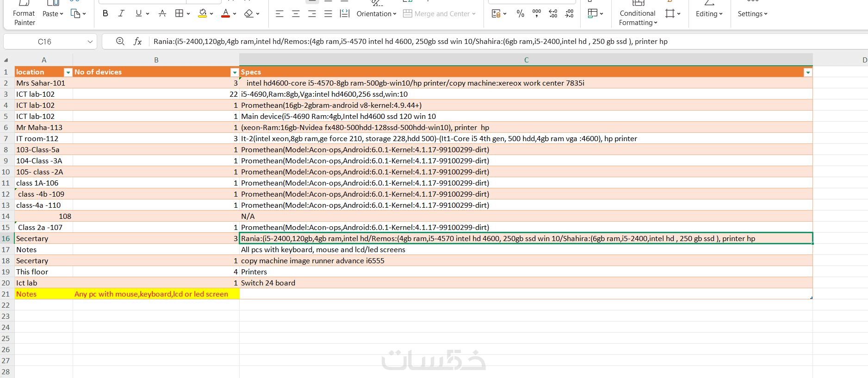Click the Copy icon in the ribbon
Image resolution: width=868 pixels, height=378 pixels.
pyautogui.click(x=75, y=13)
